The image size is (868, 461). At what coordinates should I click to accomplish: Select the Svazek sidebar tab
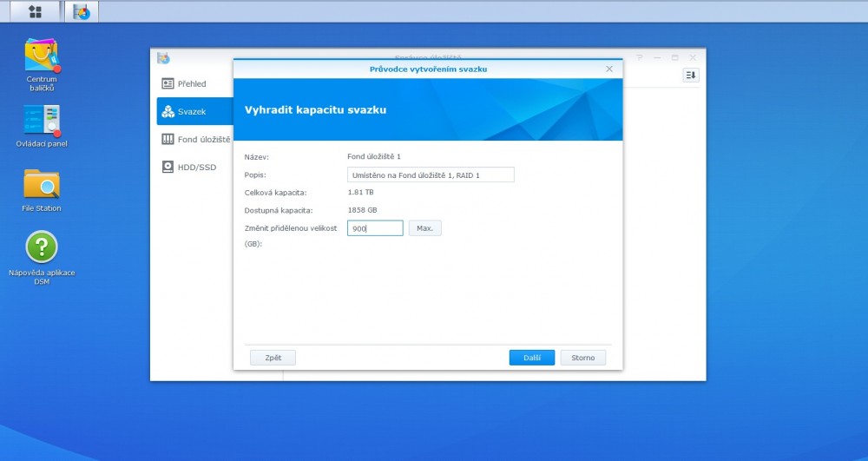click(193, 111)
